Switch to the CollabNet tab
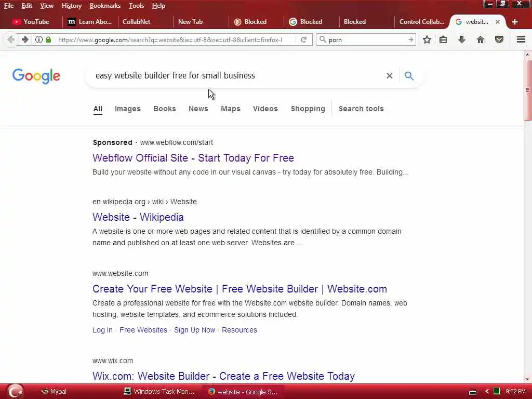The image size is (532, 399). pos(145,22)
